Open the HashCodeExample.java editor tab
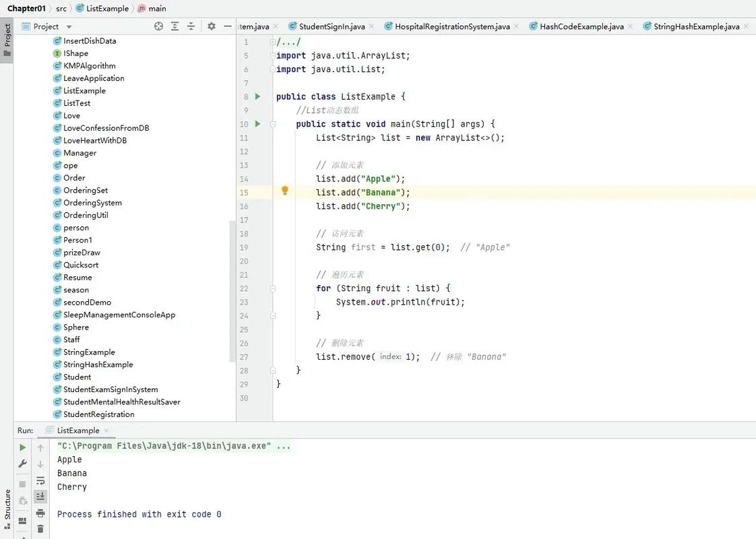This screenshot has height=539, width=756. tap(581, 27)
